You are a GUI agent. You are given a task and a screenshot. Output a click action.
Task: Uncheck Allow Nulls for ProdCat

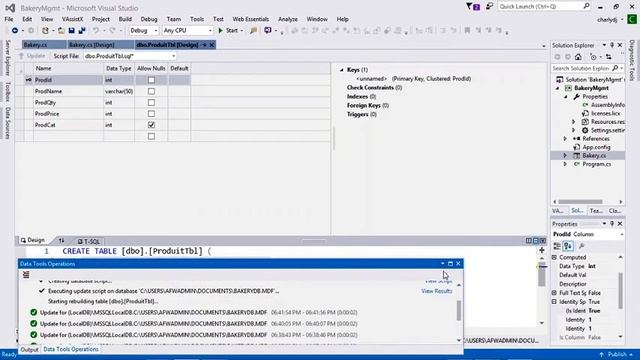[151, 125]
